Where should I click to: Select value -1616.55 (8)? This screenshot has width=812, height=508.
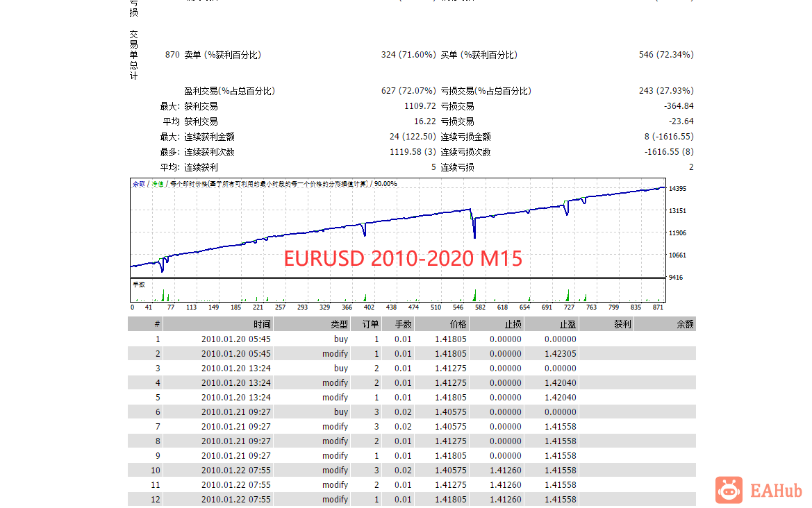(x=669, y=152)
